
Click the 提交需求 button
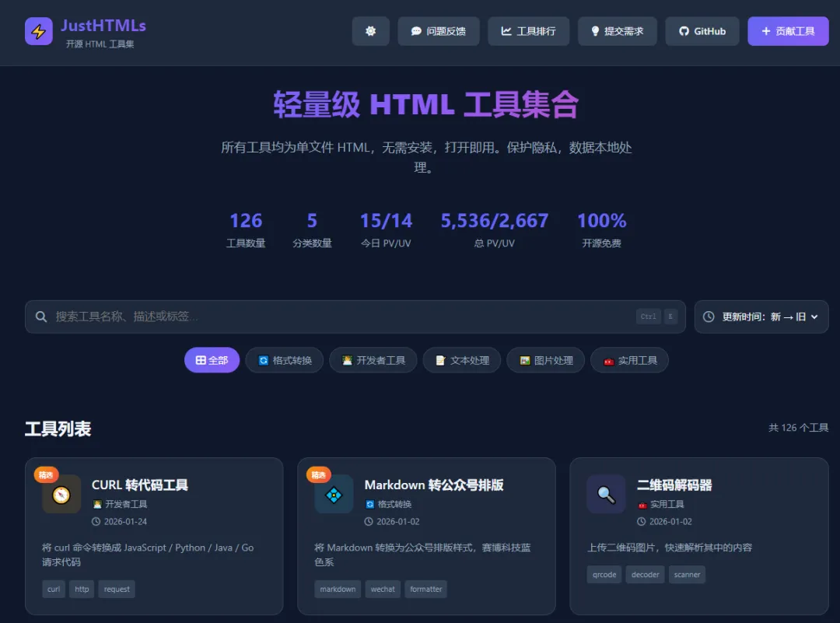click(617, 31)
